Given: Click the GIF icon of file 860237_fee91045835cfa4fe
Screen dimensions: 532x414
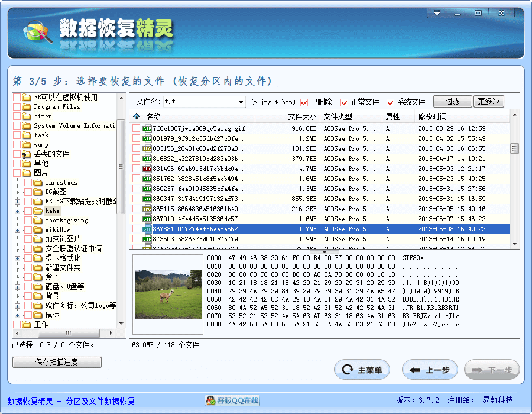Looking at the screenshot, I should (147, 189).
